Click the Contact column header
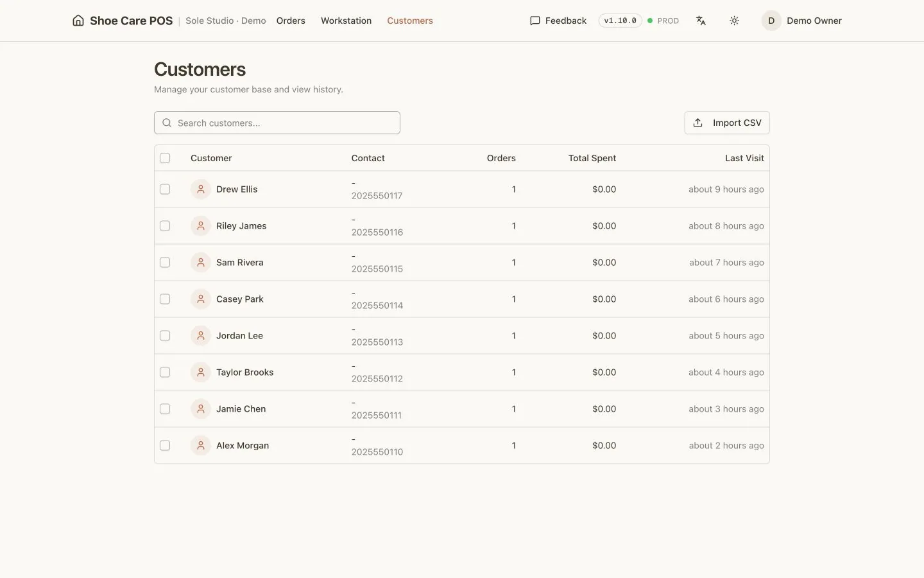Image resolution: width=924 pixels, height=578 pixels. click(x=368, y=158)
